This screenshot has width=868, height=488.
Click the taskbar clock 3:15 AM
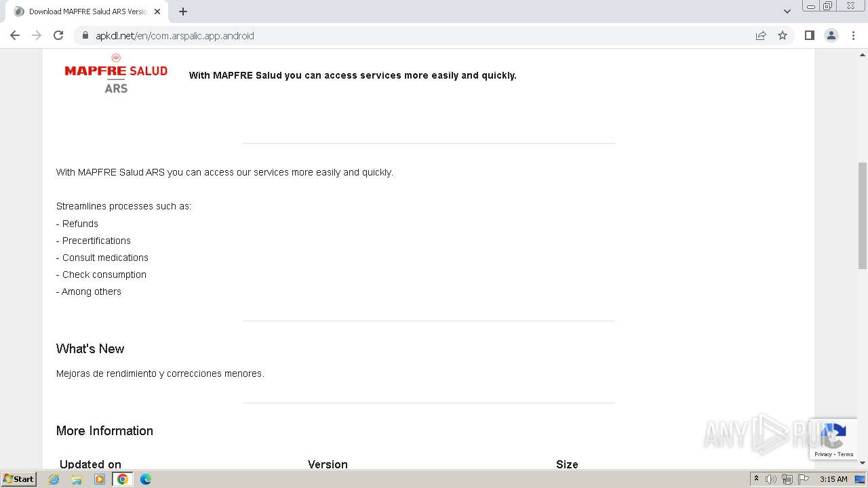pos(833,479)
